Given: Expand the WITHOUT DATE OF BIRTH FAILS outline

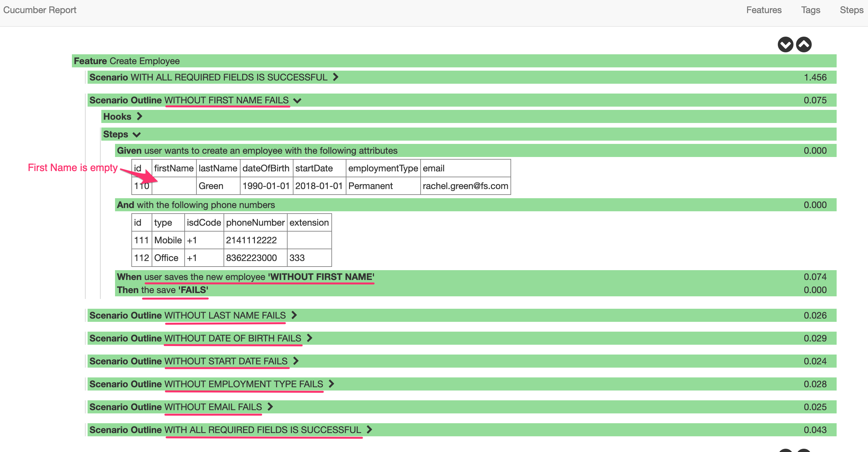Looking at the screenshot, I should [x=310, y=338].
